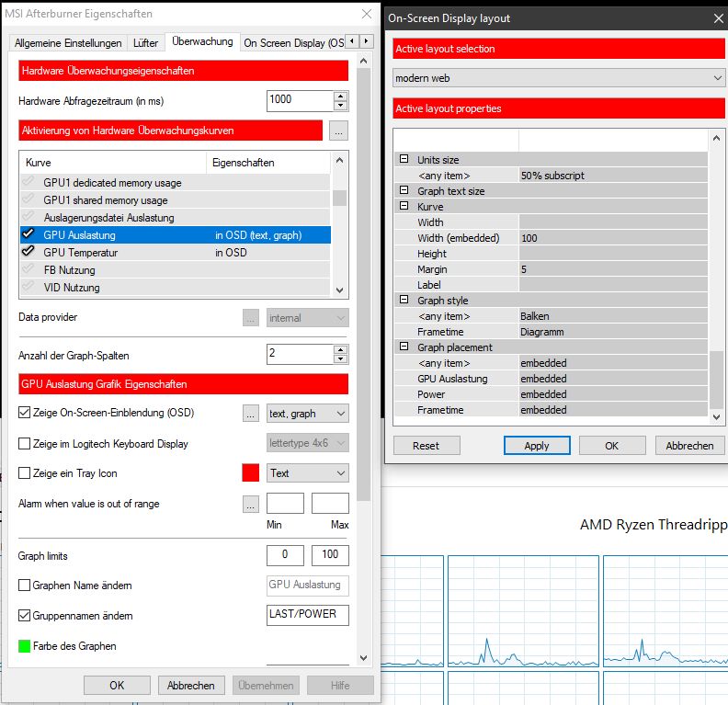Open the alarm options button
The width and height of the screenshot is (728, 705).
tap(251, 505)
